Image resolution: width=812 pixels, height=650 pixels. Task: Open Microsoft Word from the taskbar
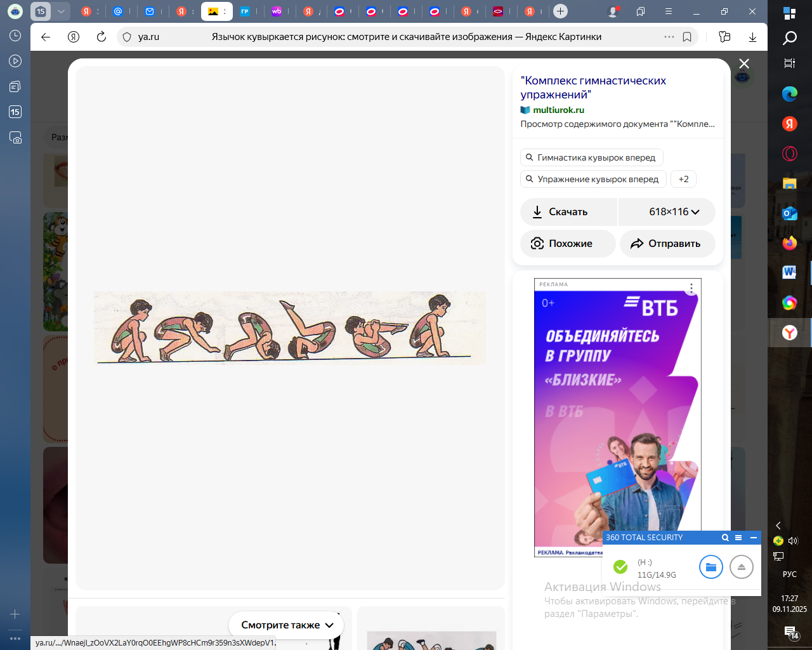click(x=789, y=272)
